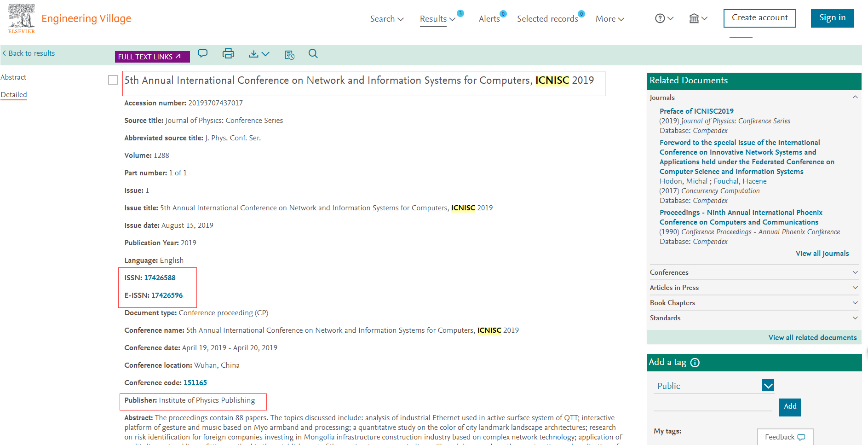This screenshot has width=868, height=445.
Task: Open E-ISSN 17426596 link
Action: [167, 295]
